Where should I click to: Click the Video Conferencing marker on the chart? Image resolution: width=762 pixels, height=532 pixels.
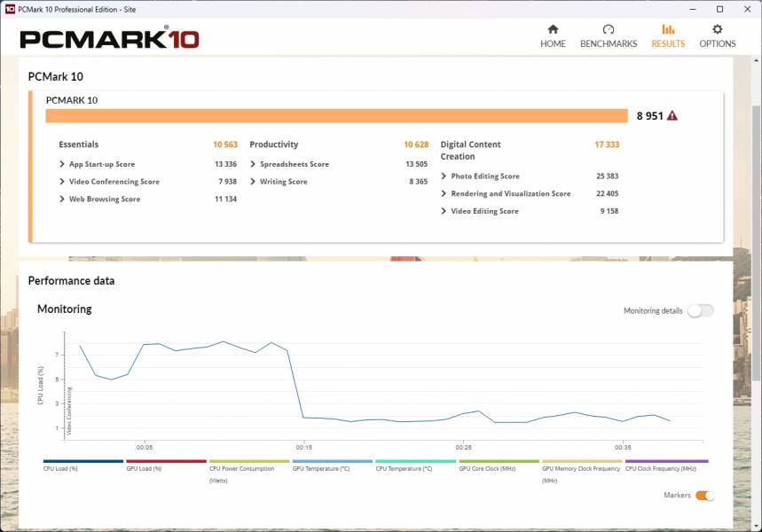(x=69, y=411)
